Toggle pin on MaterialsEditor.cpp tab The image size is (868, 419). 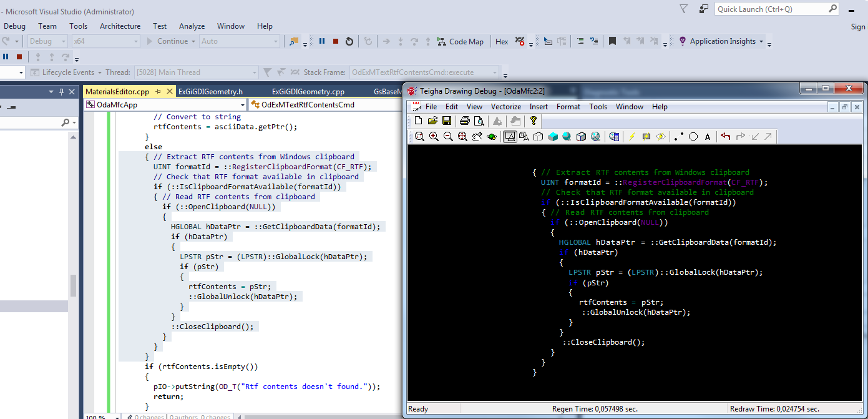point(158,91)
